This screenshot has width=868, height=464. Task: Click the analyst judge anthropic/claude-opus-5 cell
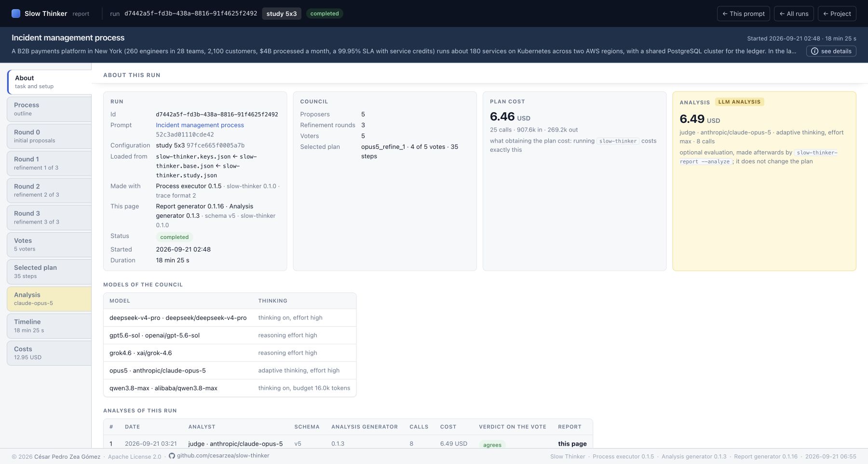click(x=235, y=444)
